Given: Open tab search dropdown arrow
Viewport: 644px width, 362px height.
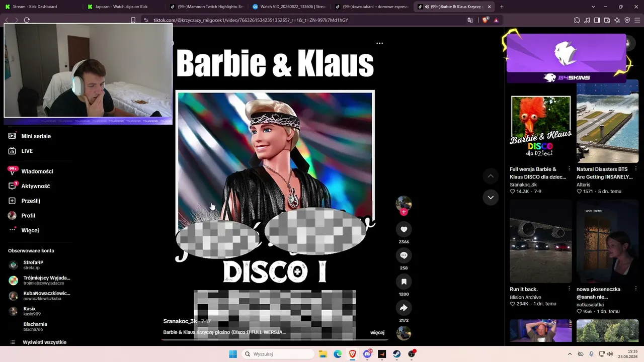Looking at the screenshot, I should pos(593,7).
